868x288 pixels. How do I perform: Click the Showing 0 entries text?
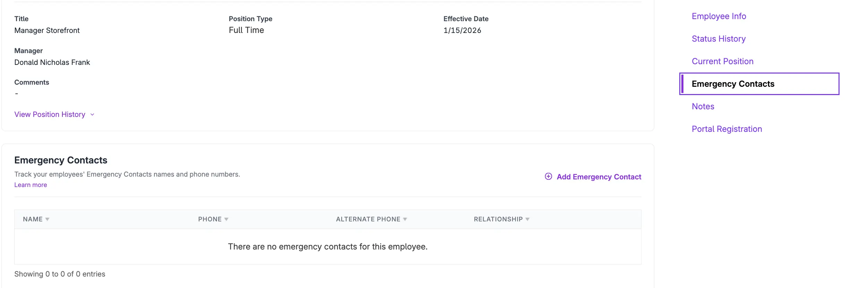pos(59,274)
